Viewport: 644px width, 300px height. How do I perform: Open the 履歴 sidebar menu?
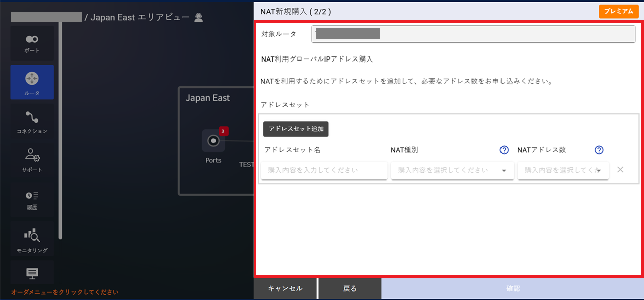[x=32, y=199]
